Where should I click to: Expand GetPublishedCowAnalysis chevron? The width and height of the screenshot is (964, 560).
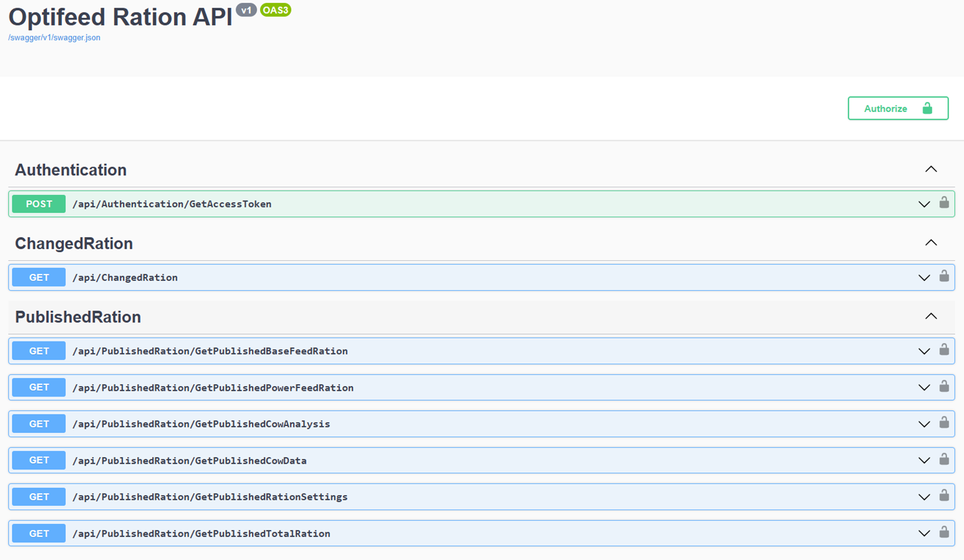pyautogui.click(x=924, y=424)
